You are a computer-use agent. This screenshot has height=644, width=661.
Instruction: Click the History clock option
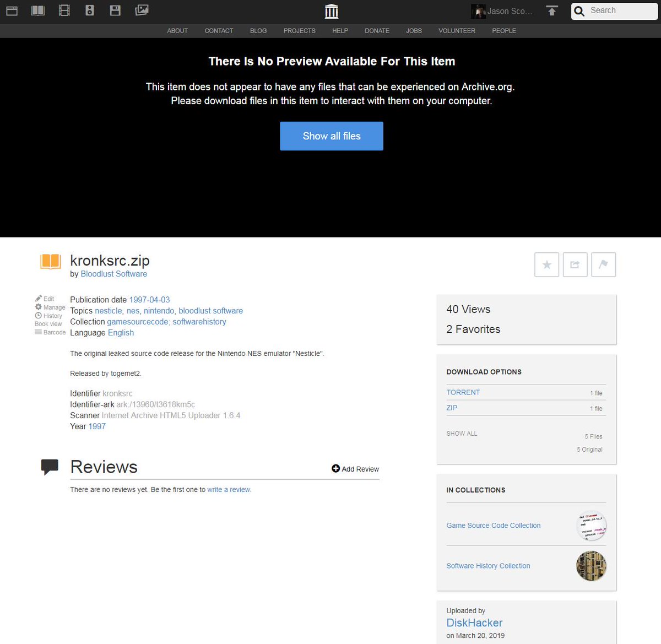point(48,316)
